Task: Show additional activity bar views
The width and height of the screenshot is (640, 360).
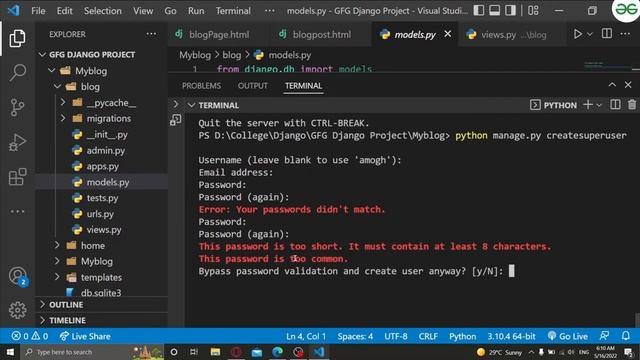Action: click(17, 211)
